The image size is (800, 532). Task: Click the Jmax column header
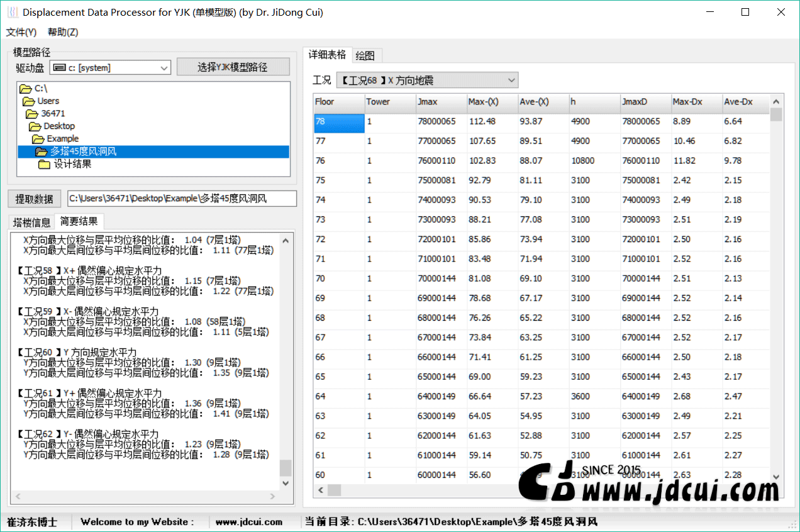coord(441,102)
